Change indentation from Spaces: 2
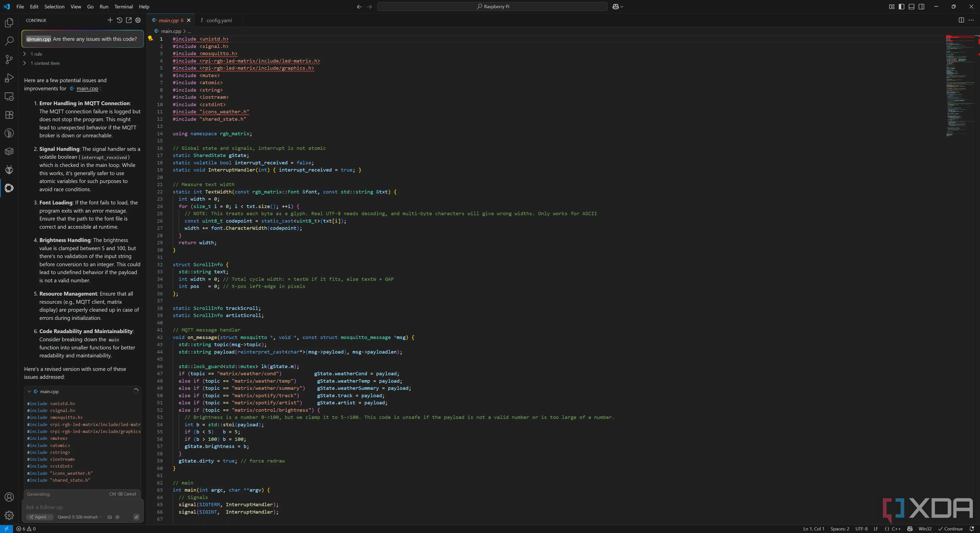The width and height of the screenshot is (980, 533). 840,529
